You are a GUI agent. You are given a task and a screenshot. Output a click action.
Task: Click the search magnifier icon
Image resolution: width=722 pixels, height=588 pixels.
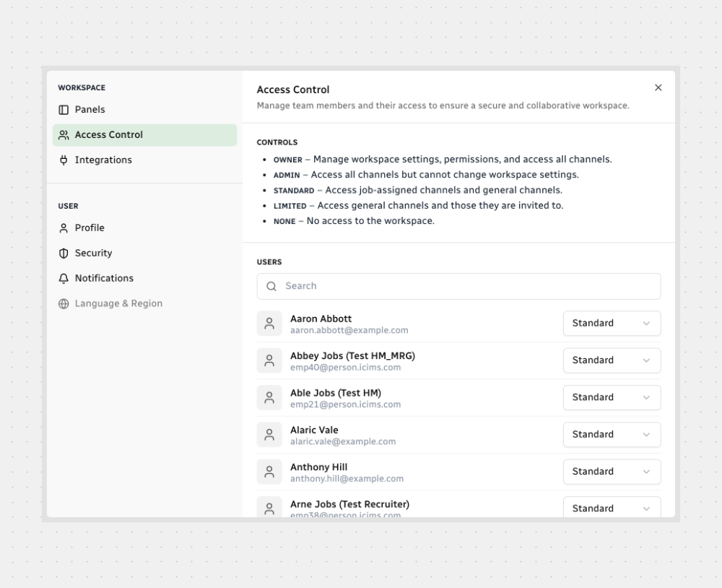[271, 286]
